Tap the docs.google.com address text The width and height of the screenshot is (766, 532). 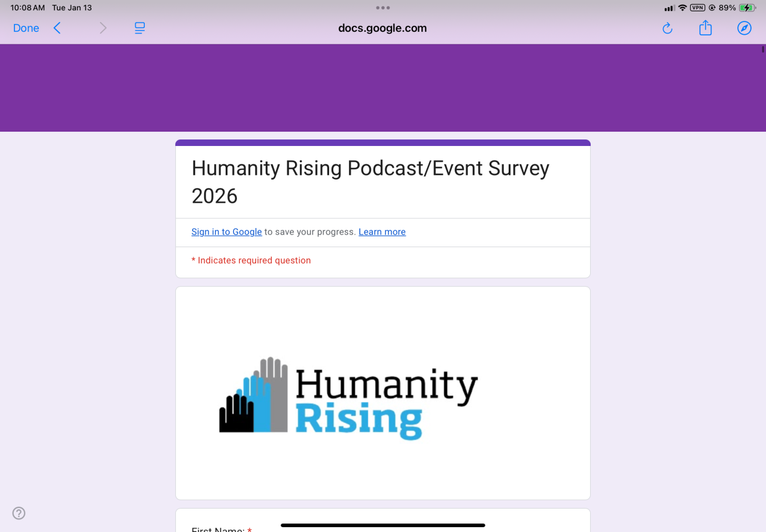click(x=382, y=28)
